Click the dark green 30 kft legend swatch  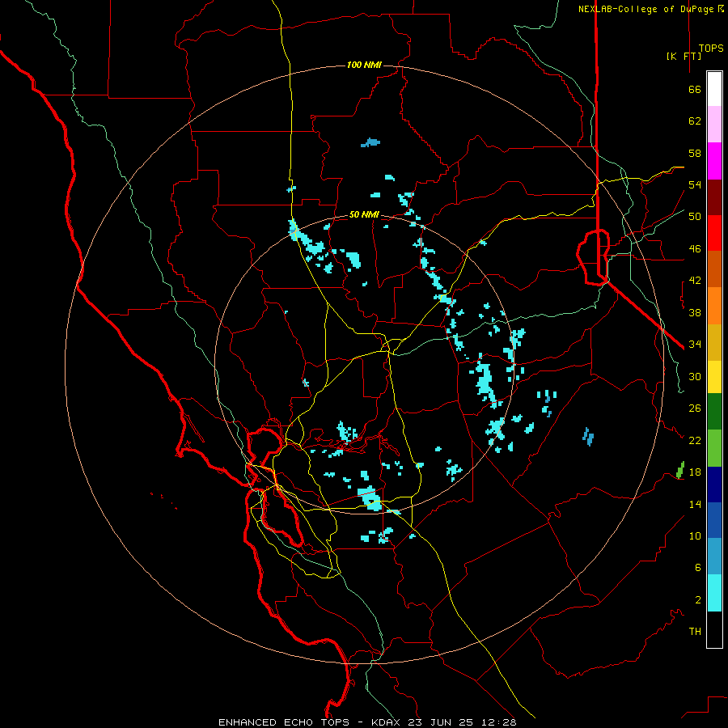[x=714, y=412]
